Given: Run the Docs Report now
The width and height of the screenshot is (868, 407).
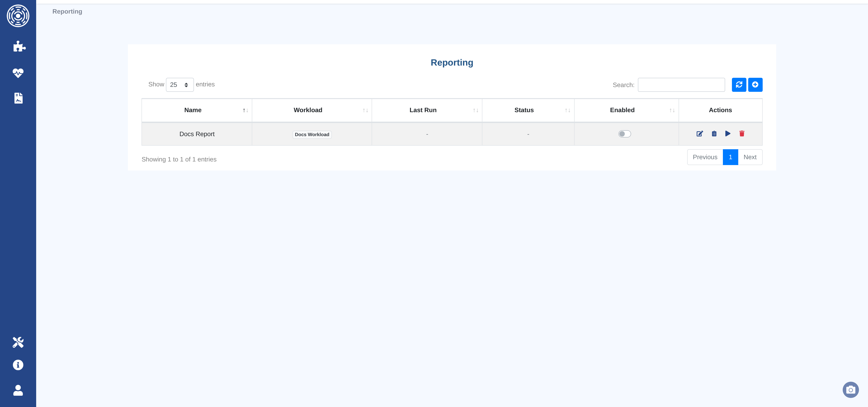Looking at the screenshot, I should 728,134.
